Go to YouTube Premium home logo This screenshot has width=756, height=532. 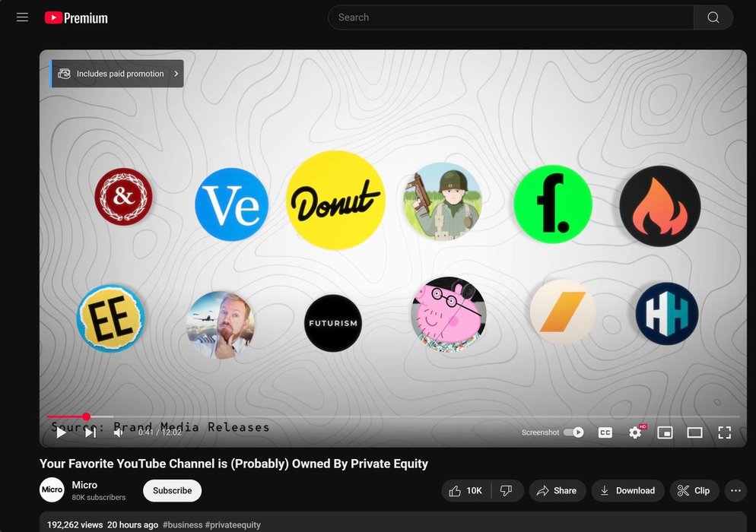76,17
